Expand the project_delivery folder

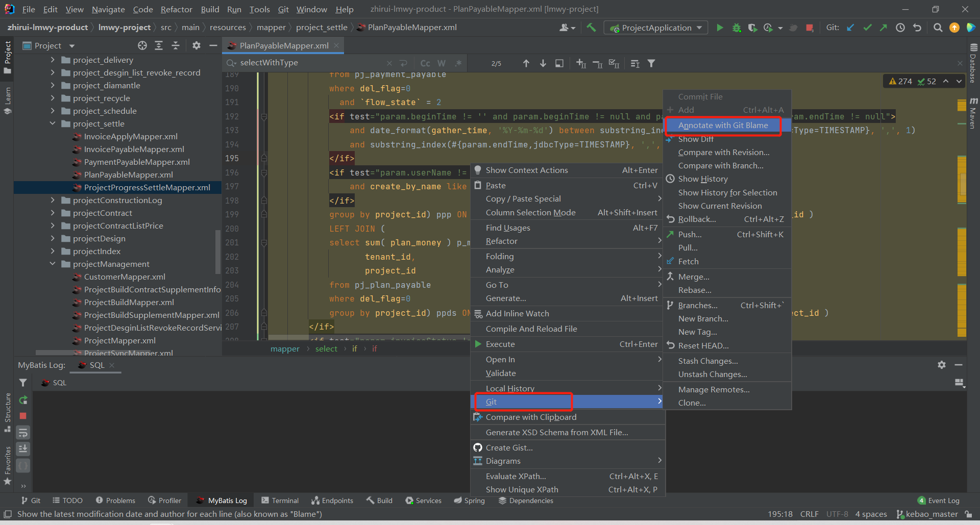[53, 60]
